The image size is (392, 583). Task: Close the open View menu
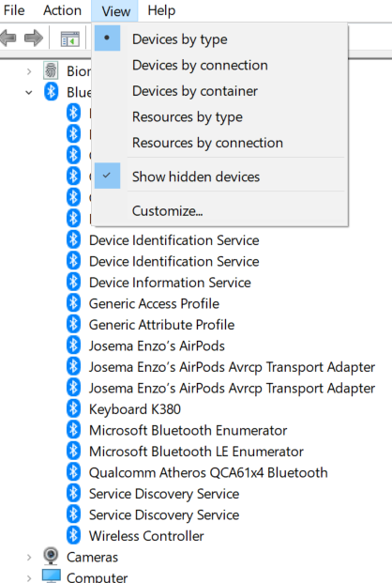[x=115, y=10]
